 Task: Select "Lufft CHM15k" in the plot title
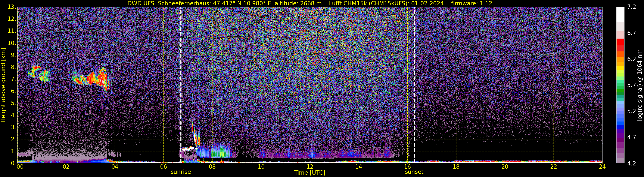[x=348, y=3]
